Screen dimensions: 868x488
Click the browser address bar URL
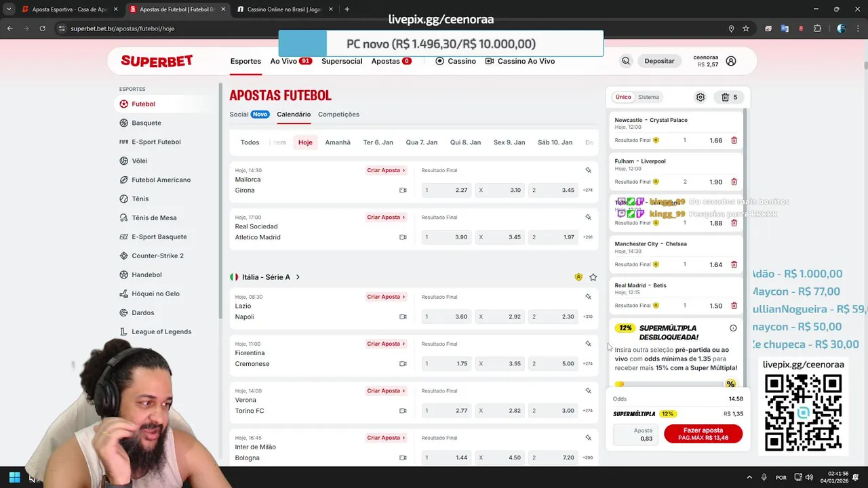[x=123, y=28]
